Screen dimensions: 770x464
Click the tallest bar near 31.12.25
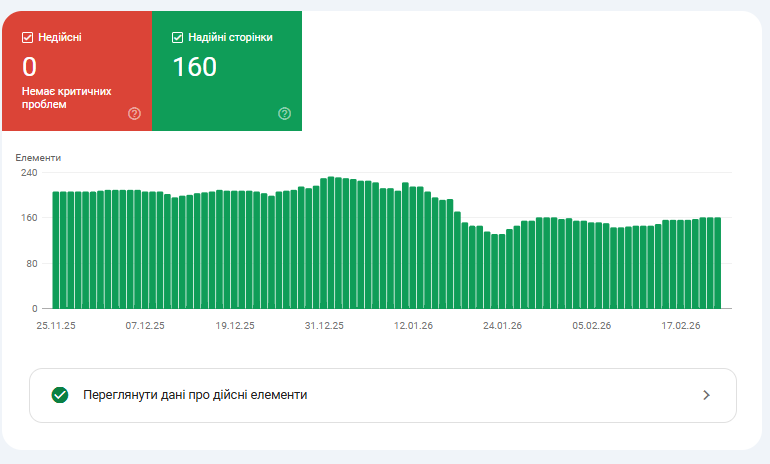(332, 243)
